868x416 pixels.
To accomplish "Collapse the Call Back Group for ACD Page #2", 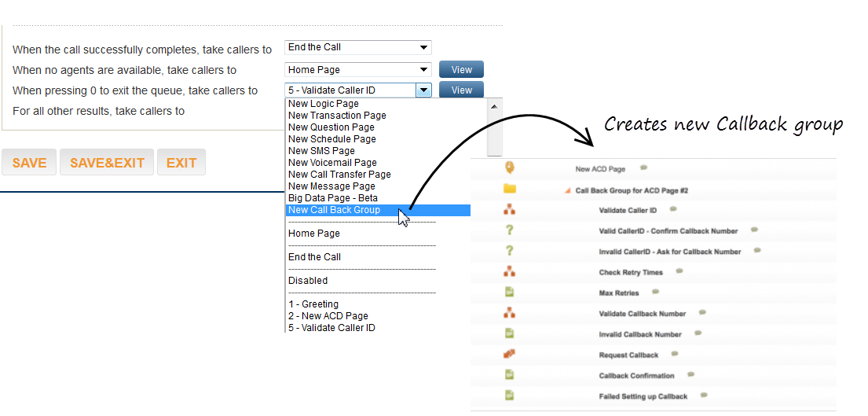I will click(x=567, y=190).
